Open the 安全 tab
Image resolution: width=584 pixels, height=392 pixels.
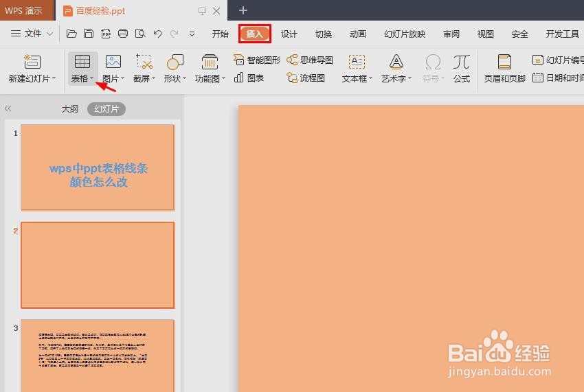pos(520,34)
